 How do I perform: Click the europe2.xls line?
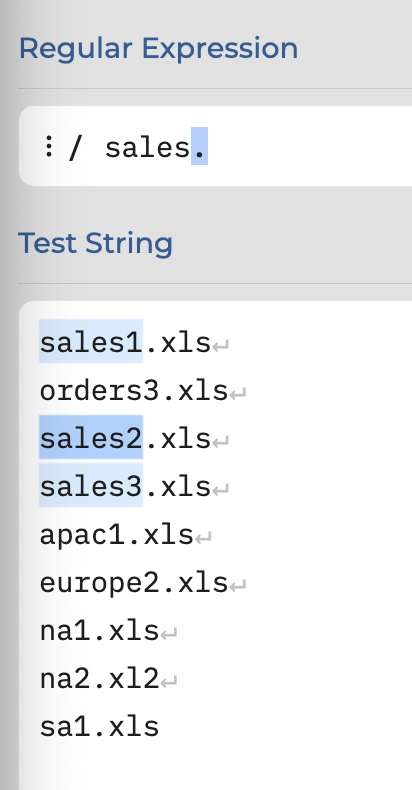pos(134,583)
